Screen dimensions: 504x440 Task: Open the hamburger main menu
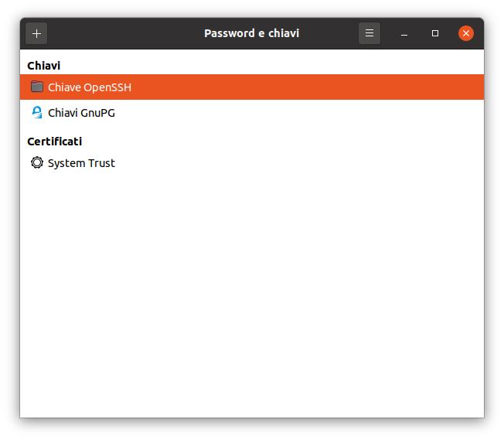369,33
